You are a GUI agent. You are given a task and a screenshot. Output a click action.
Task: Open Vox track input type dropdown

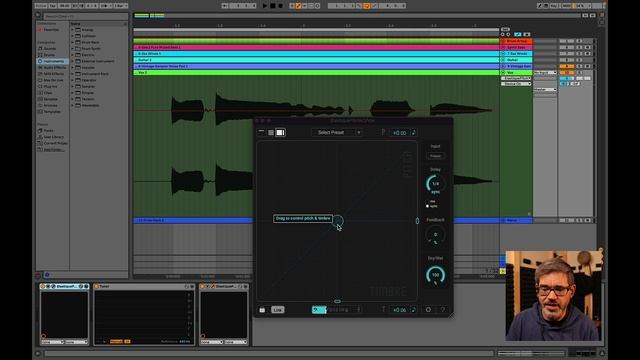click(545, 73)
